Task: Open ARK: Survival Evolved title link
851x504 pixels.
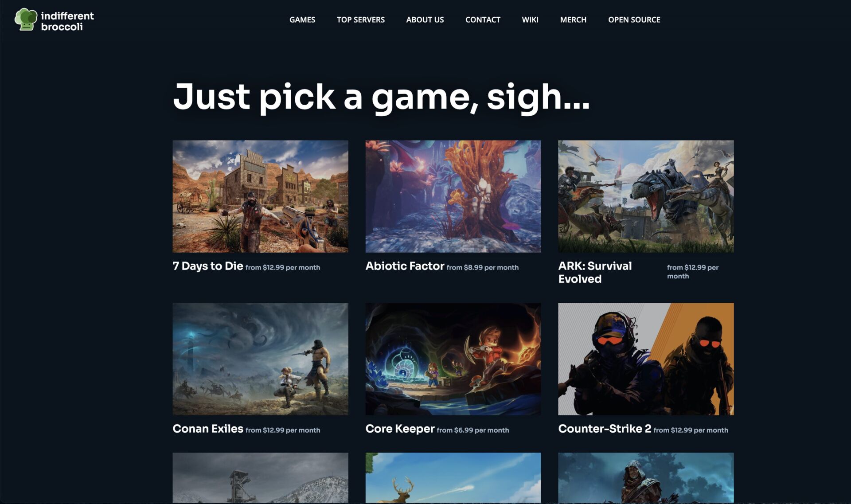Action: pyautogui.click(x=595, y=272)
